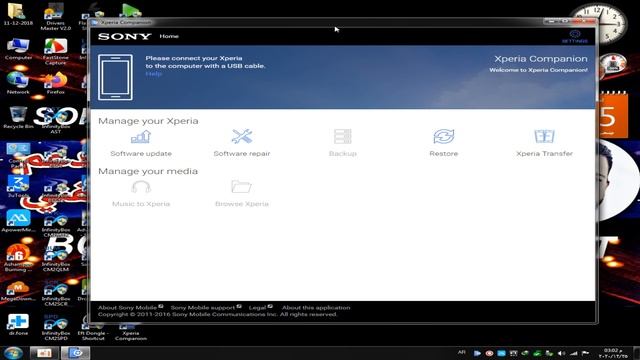The image size is (640, 360).
Task: Go to the Home tab
Action: click(169, 36)
